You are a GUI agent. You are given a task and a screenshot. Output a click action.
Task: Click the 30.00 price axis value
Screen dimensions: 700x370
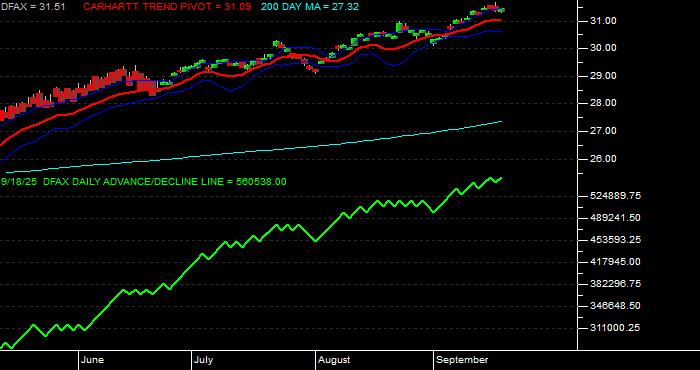pyautogui.click(x=604, y=48)
